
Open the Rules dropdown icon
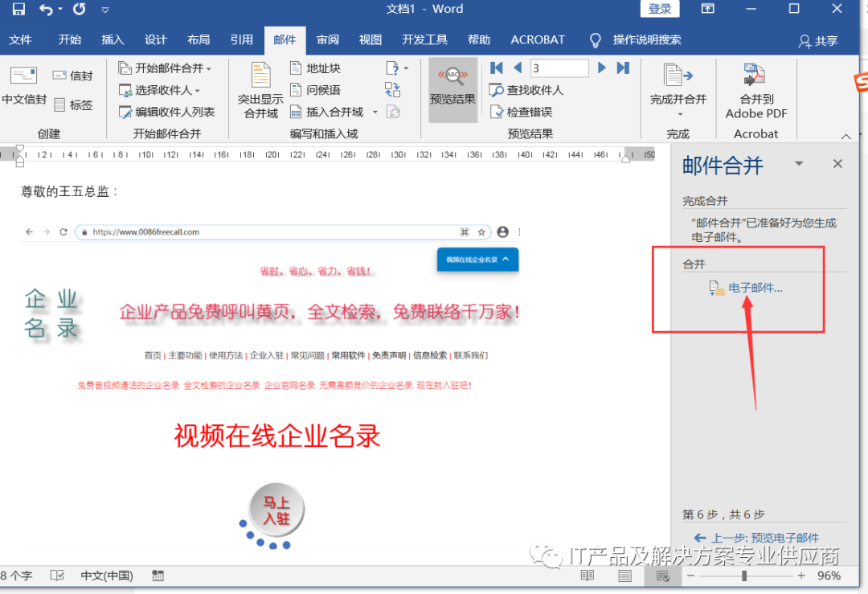tap(396, 68)
